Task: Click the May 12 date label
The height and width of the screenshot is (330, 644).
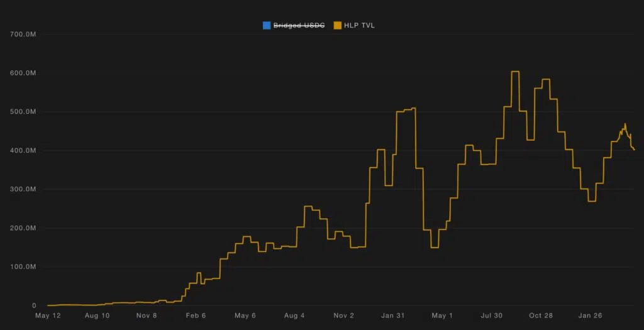Action: tap(48, 316)
